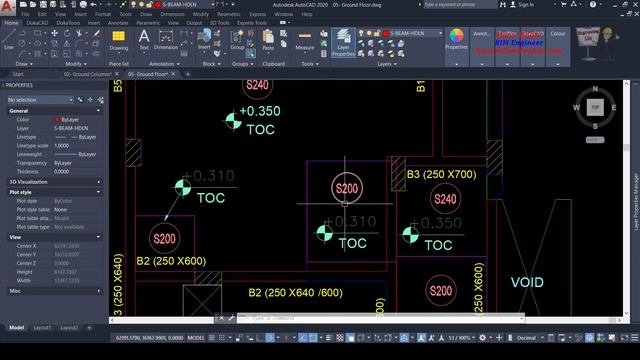Select the Dimension tool
The height and width of the screenshot is (360, 640).
166,40
